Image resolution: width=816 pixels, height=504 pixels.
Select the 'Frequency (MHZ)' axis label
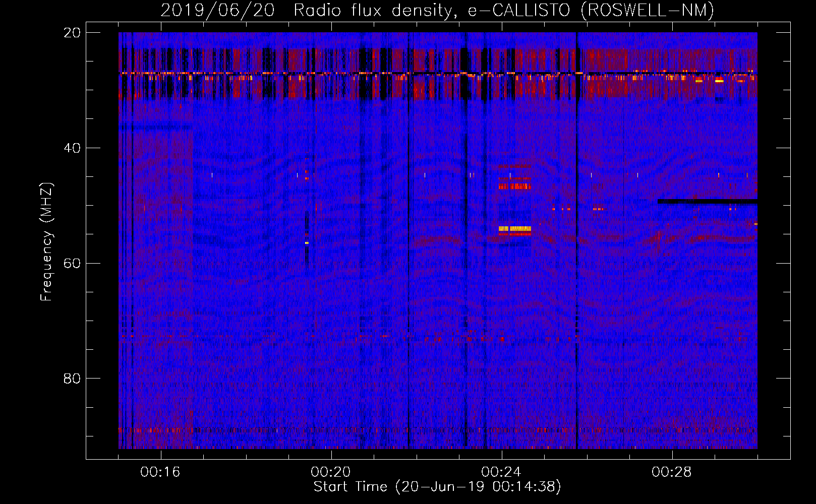pos(46,241)
